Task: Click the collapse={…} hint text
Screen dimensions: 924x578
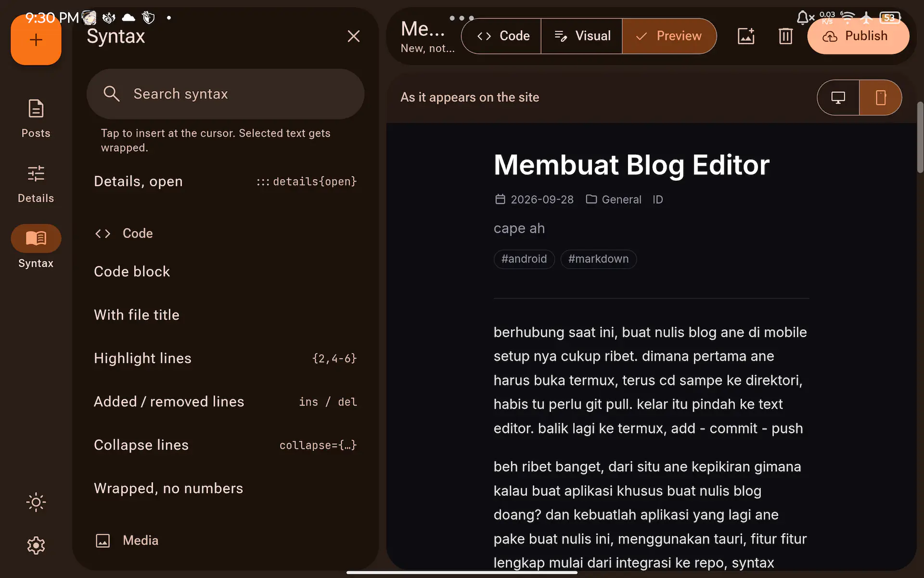Action: pos(318,445)
